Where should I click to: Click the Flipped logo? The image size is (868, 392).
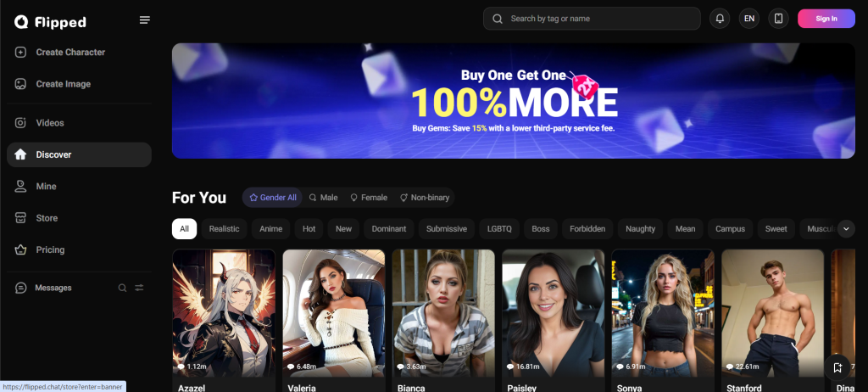point(50,21)
